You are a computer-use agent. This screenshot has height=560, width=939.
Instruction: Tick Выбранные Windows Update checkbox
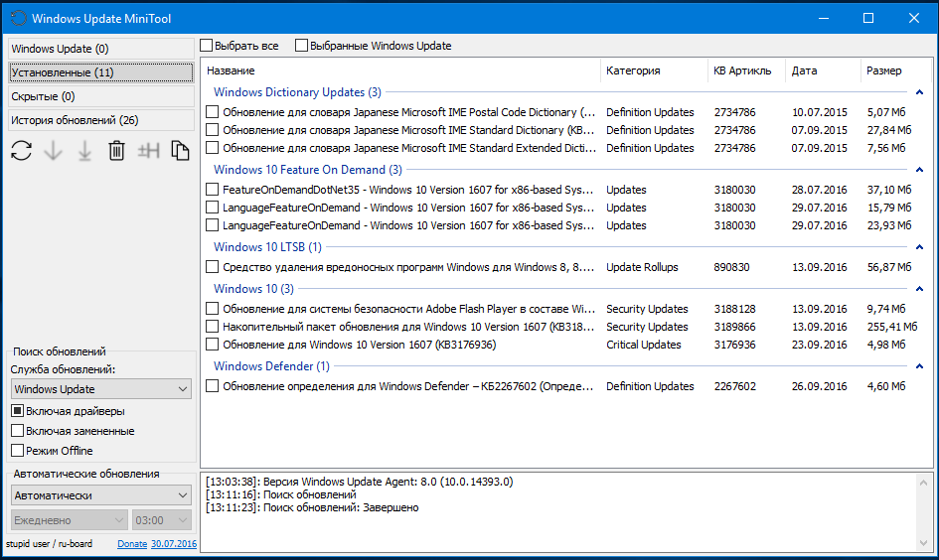click(x=302, y=46)
